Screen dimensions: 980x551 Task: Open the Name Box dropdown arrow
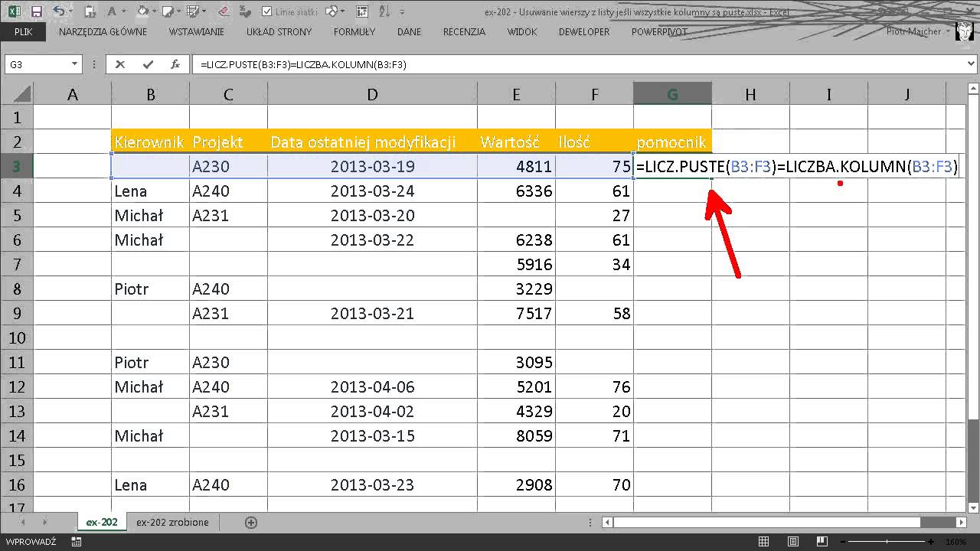click(x=75, y=65)
